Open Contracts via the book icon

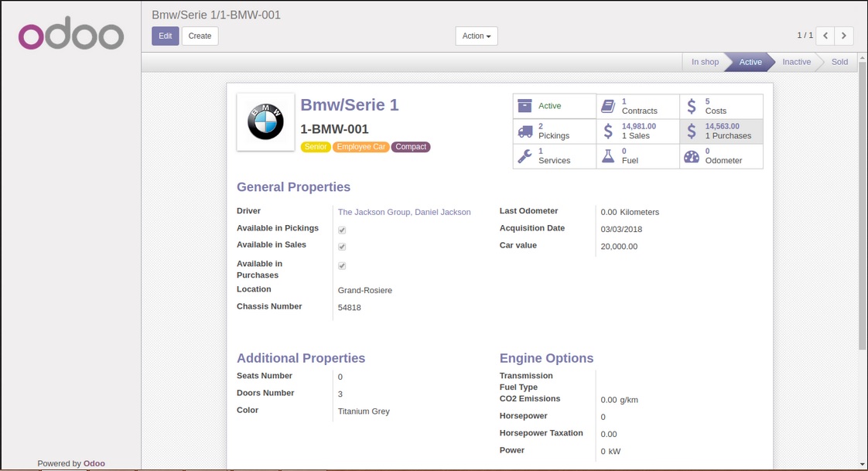(x=608, y=106)
